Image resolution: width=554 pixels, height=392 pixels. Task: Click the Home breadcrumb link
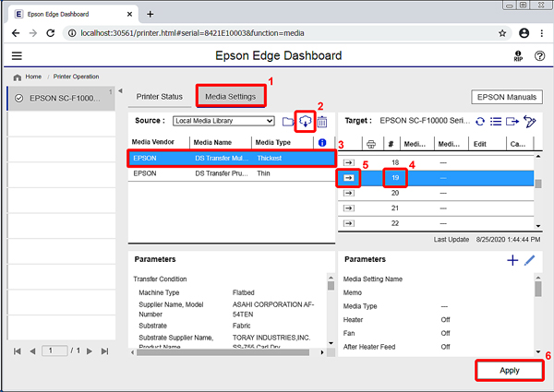coord(33,77)
